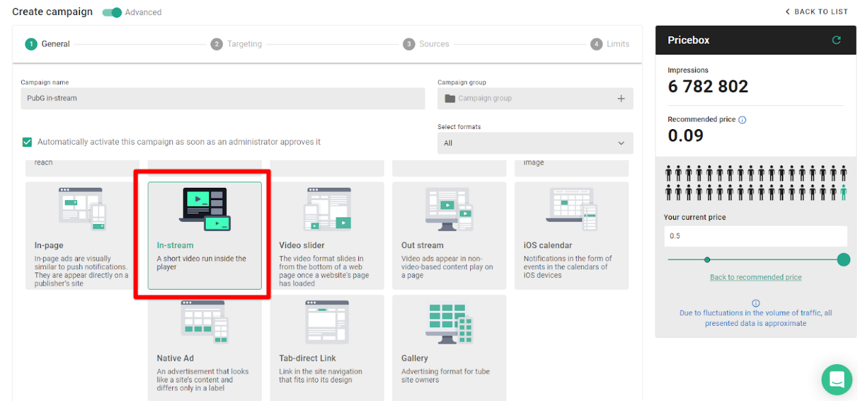Pick the Out stream format icon

pos(449,208)
